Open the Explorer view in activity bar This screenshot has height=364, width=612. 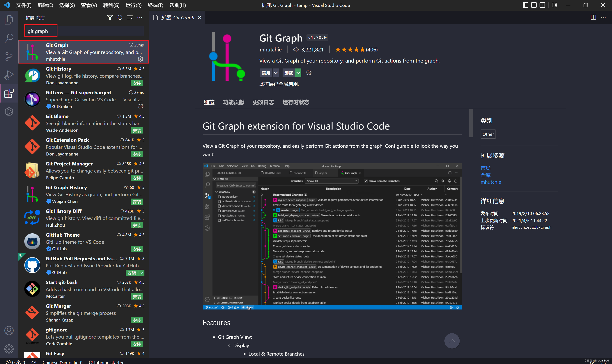click(9, 20)
